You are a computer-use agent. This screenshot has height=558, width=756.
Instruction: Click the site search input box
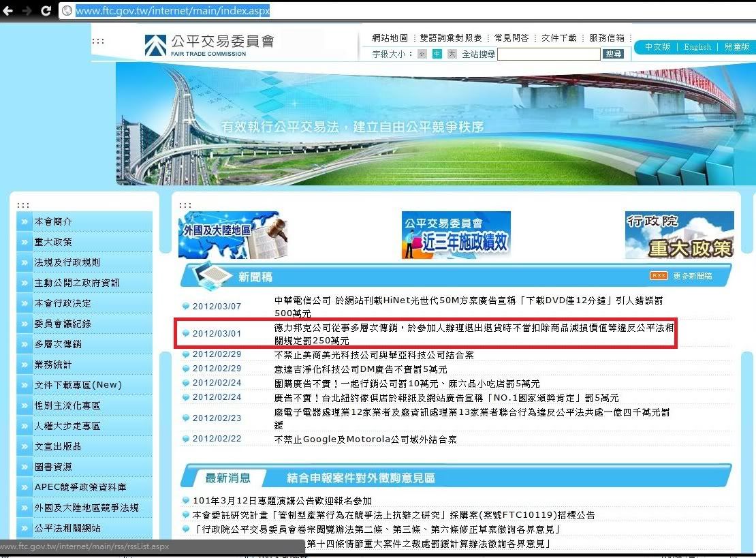pyautogui.click(x=548, y=54)
